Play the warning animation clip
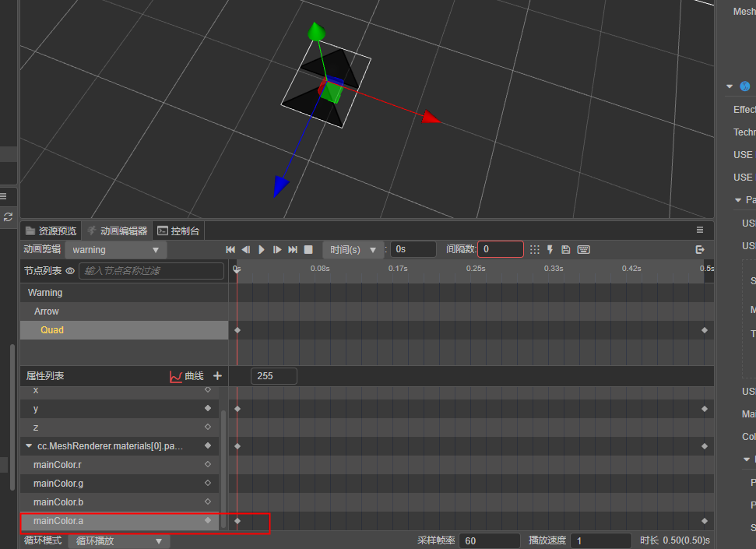 click(262, 249)
